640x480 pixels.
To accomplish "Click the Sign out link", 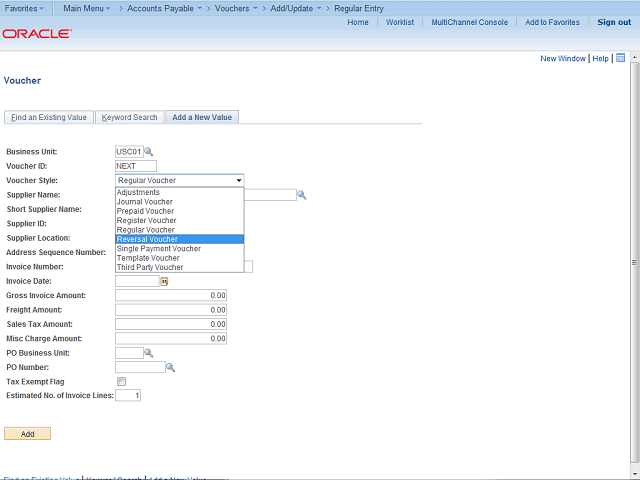I will [613, 22].
